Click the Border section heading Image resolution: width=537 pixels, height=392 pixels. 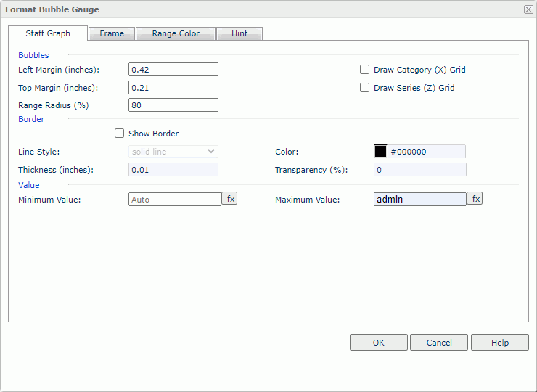pos(31,119)
